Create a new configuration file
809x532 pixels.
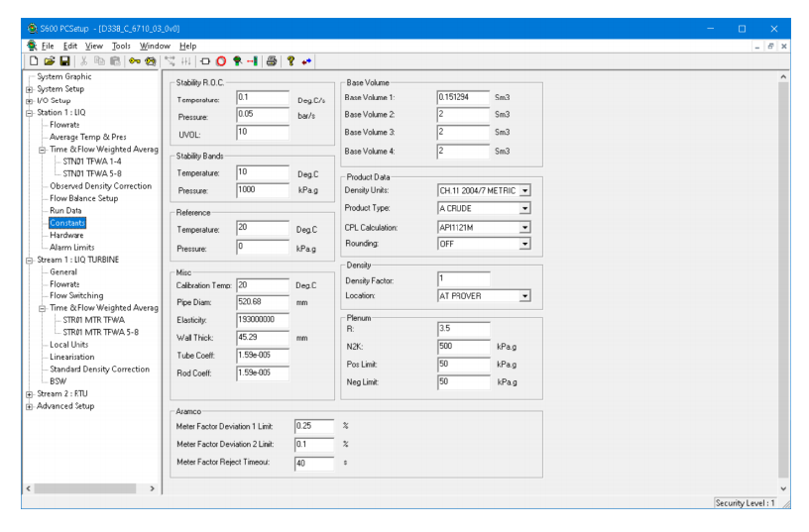pyautogui.click(x=34, y=61)
